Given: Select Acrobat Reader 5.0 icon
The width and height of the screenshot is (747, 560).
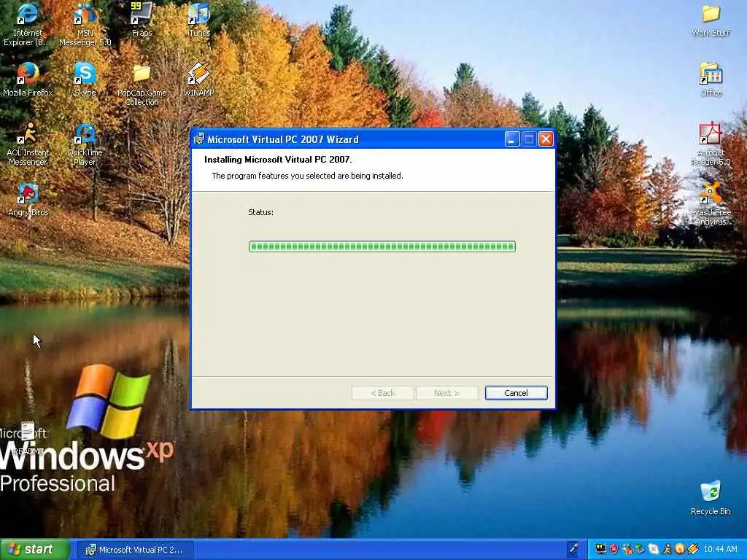Looking at the screenshot, I should [x=711, y=144].
